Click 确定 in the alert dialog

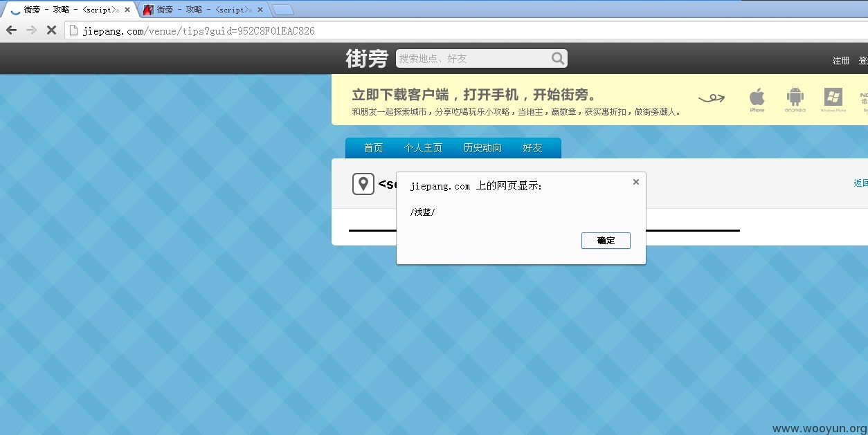tap(606, 241)
